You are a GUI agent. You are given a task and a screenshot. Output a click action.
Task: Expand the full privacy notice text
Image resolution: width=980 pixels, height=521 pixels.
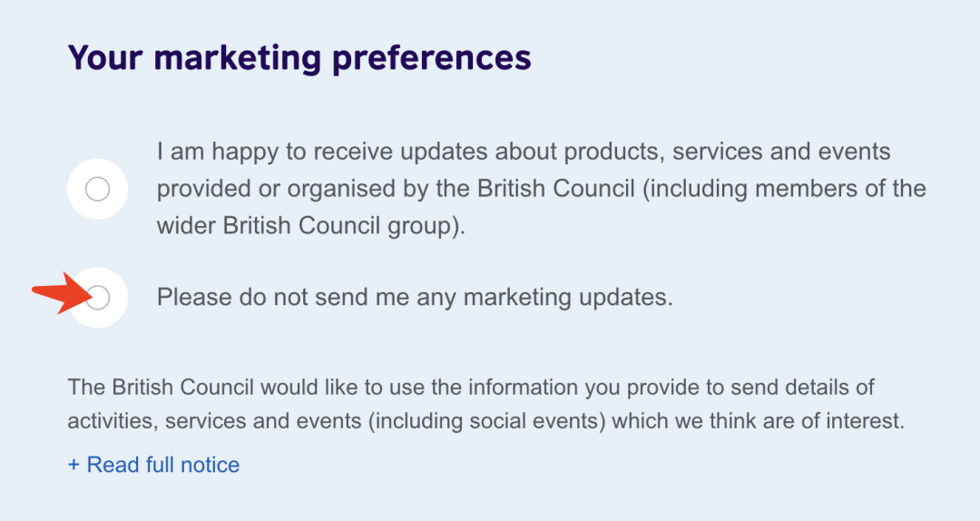[153, 465]
